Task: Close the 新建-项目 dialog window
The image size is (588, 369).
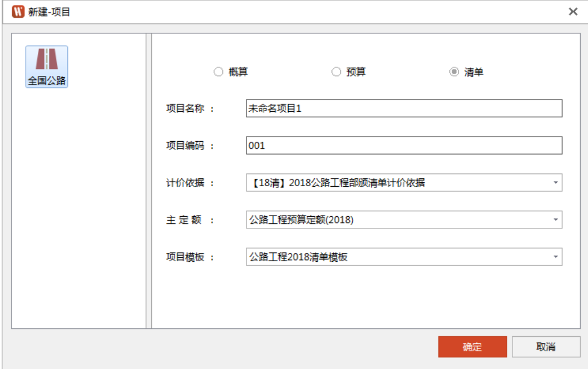Action: 572,12
